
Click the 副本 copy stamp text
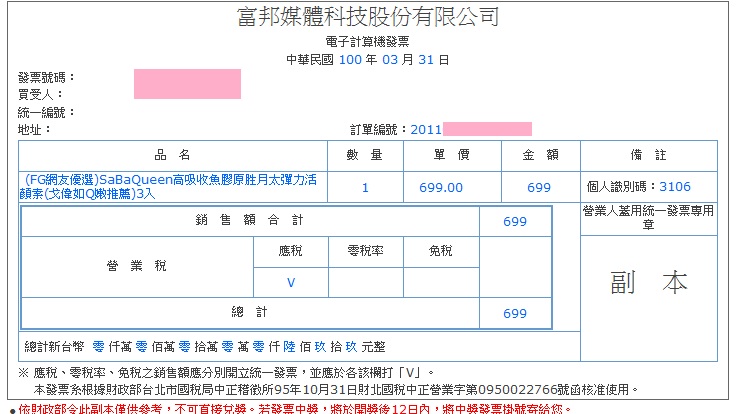(649, 283)
